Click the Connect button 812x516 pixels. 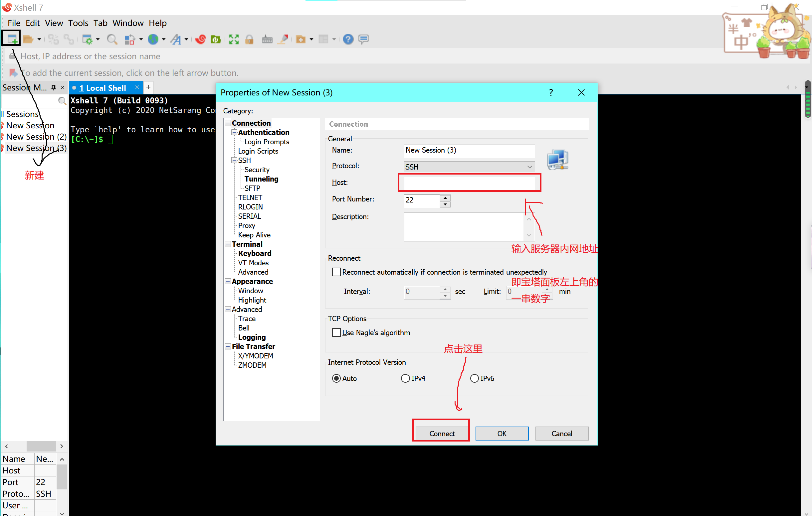(x=442, y=434)
